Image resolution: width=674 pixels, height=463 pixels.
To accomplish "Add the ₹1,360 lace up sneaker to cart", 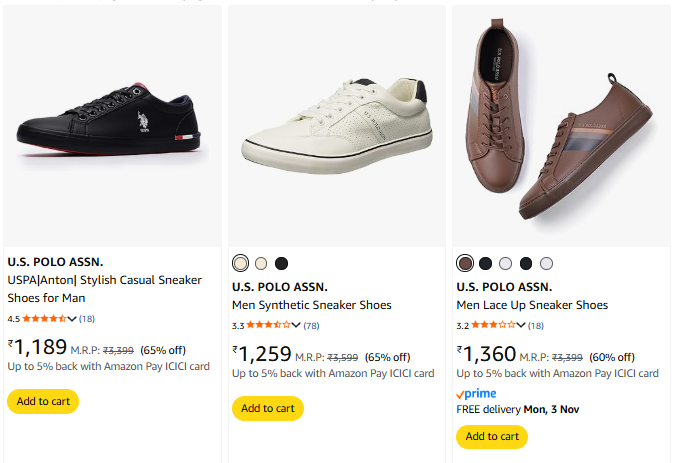I will point(492,436).
